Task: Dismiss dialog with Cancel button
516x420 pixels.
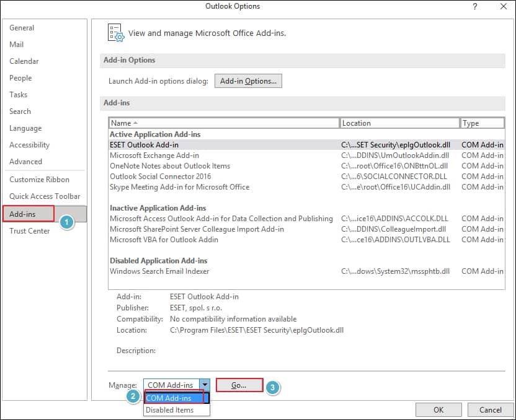Action: pos(490,409)
